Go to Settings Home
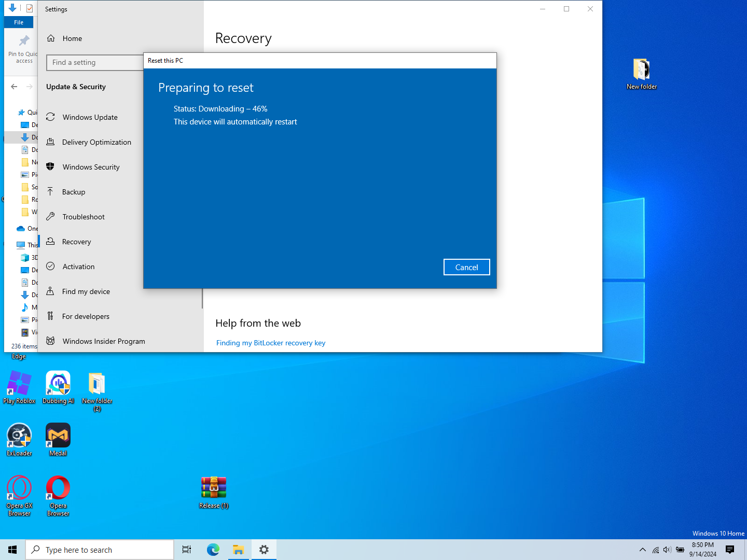Screen dimensions: 747x560 [x=72, y=38]
